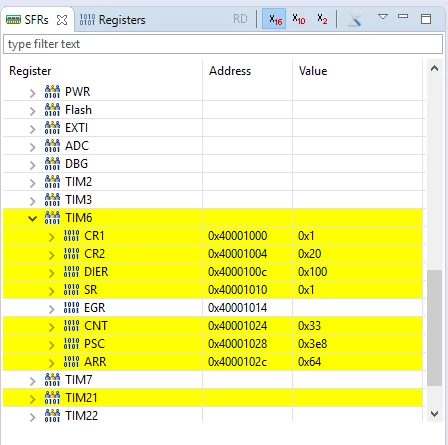Expand the Flash peripheral node
Image resolution: width=448 pixels, height=445 pixels.
click(x=32, y=111)
